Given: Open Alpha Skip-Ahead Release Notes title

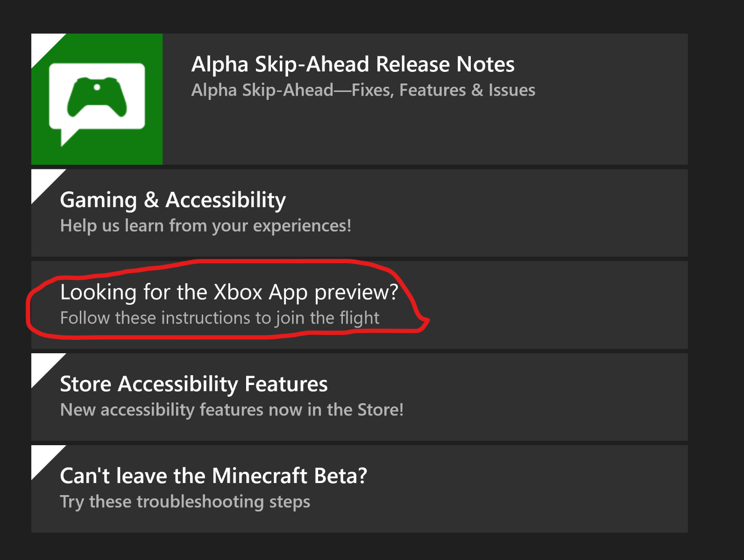Looking at the screenshot, I should 353,64.
